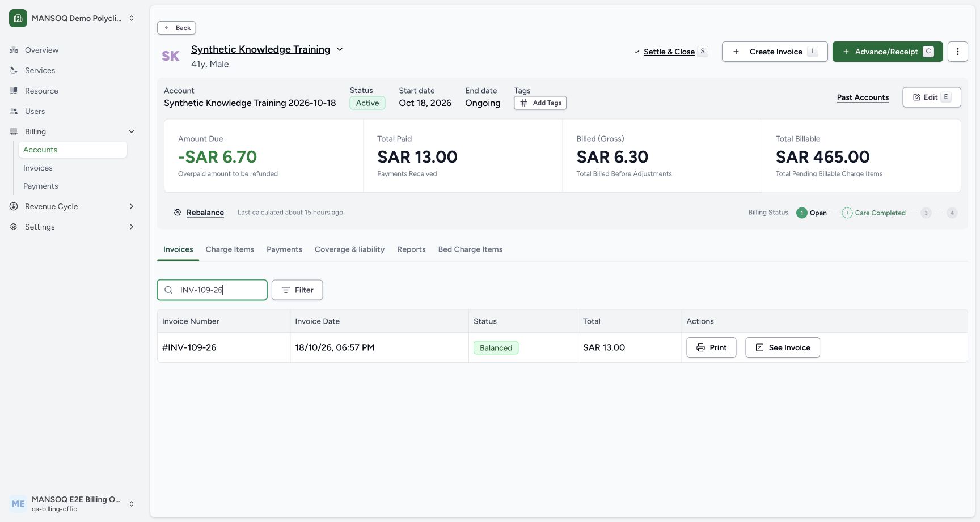Screen dimensions: 980x522
Task: Click billing status step 4 circle
Action: pos(952,213)
